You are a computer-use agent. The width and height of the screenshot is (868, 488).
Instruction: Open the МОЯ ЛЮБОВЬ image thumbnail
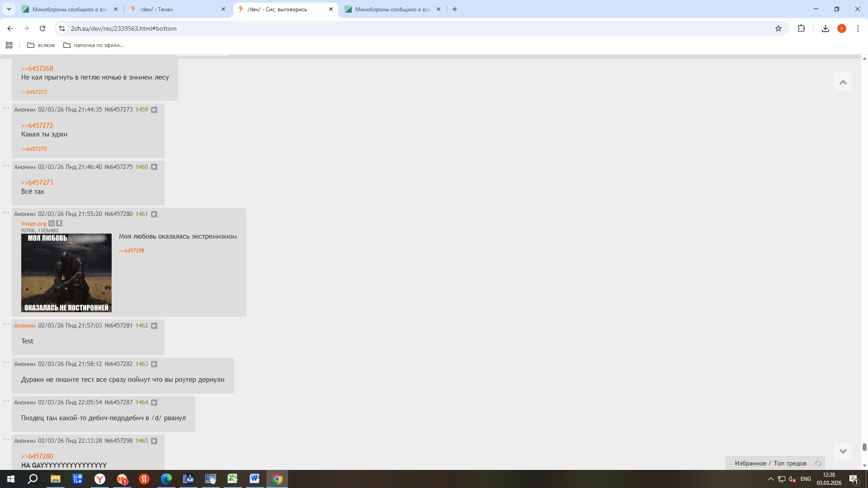coord(66,273)
